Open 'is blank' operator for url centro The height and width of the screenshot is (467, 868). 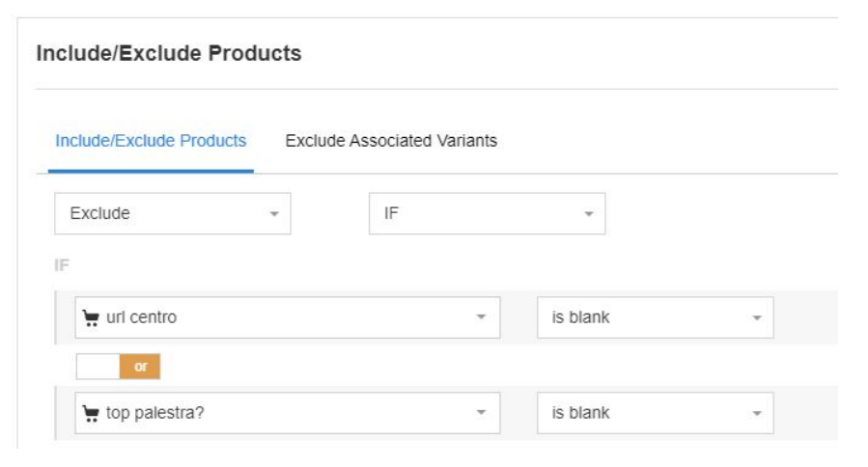click(x=656, y=317)
